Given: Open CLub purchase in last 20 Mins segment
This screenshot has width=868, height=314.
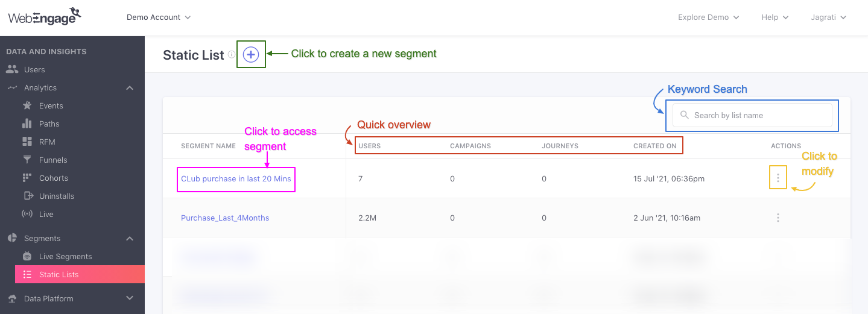Looking at the screenshot, I should click(236, 179).
